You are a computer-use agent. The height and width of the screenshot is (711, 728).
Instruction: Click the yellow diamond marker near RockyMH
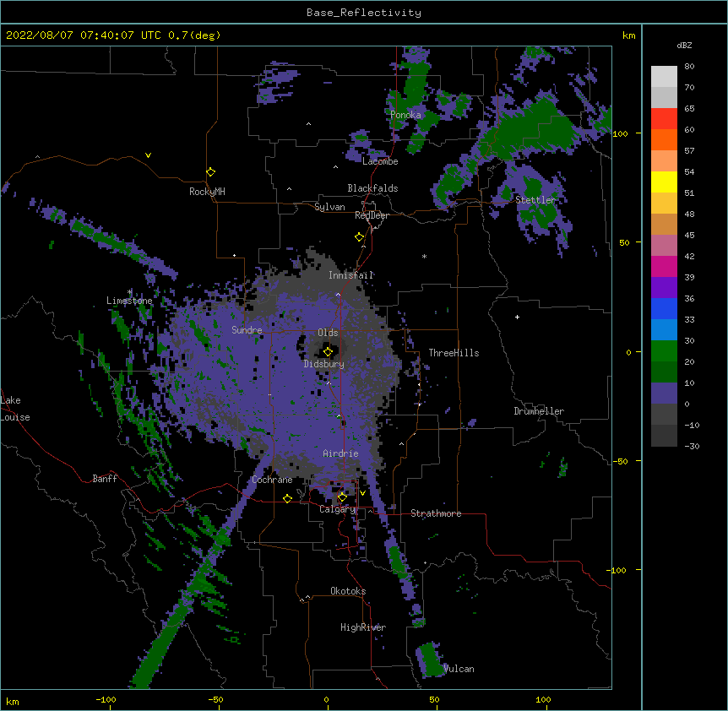click(211, 172)
